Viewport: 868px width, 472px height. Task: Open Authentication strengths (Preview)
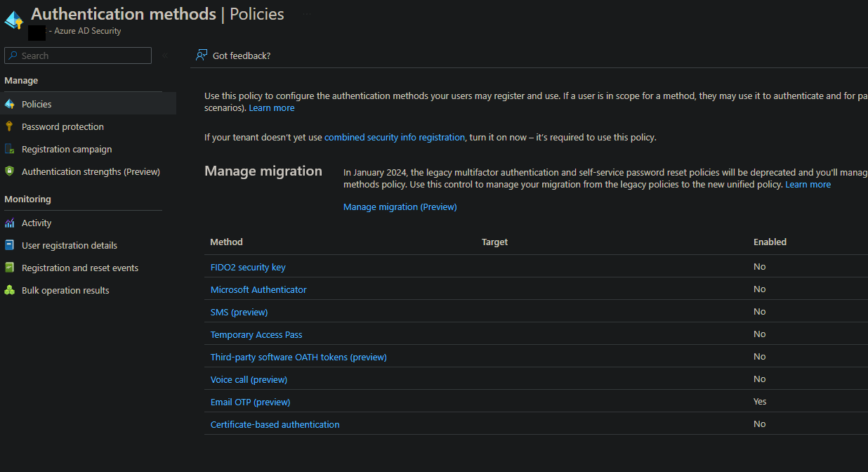[91, 171]
